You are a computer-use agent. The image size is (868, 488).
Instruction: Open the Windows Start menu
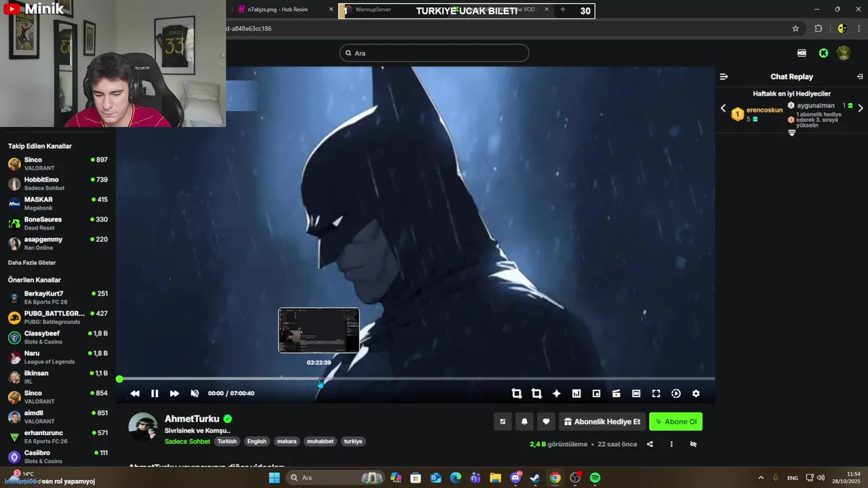click(274, 478)
